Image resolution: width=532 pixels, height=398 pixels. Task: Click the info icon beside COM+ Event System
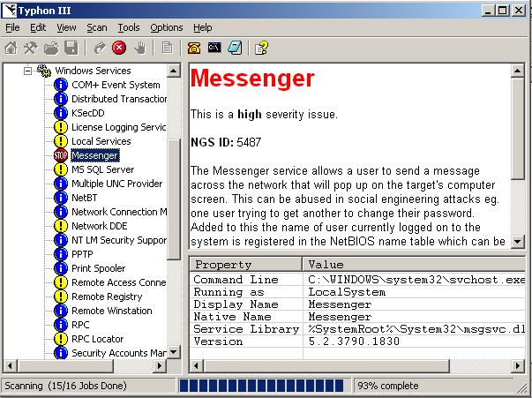pyautogui.click(x=61, y=85)
